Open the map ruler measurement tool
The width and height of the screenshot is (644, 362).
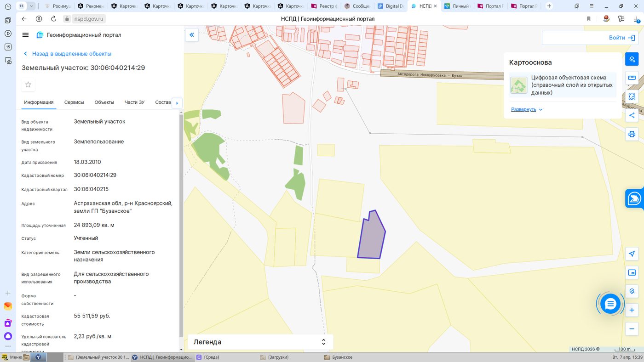632,78
